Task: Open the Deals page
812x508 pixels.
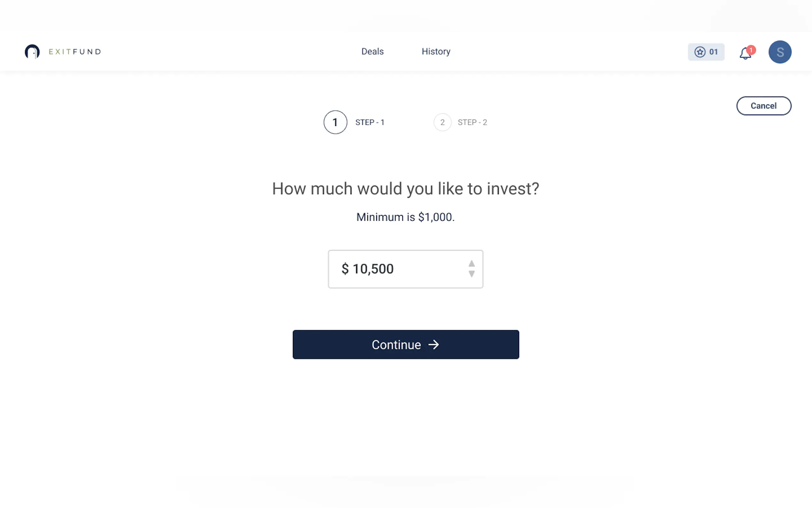Action: pos(373,52)
